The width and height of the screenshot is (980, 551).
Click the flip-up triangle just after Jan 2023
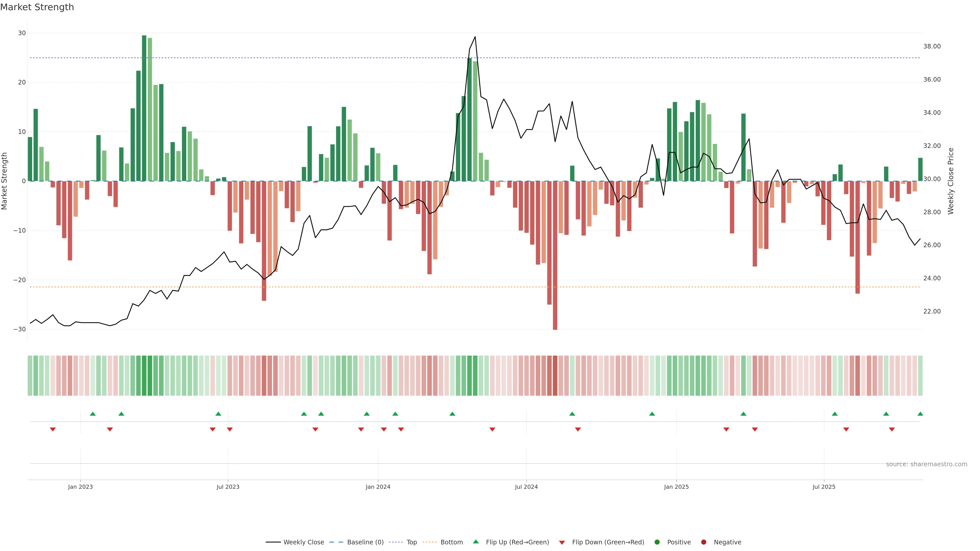tap(93, 414)
